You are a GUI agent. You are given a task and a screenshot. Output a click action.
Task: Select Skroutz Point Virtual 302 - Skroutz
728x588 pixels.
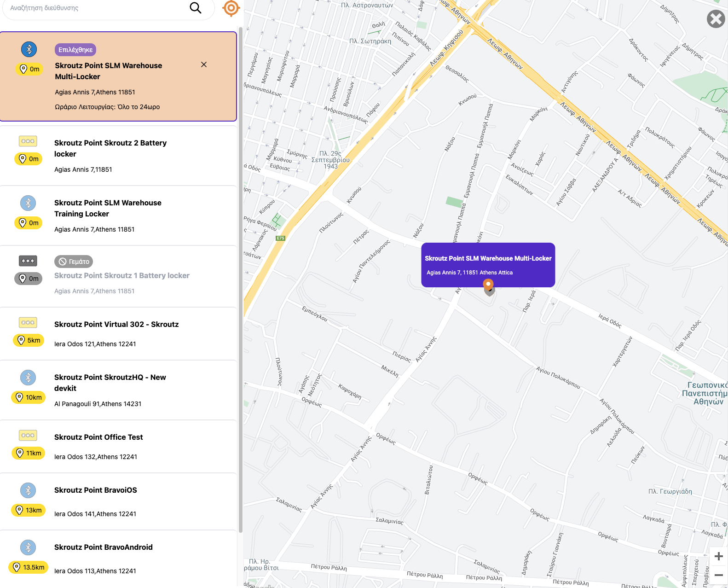point(118,334)
